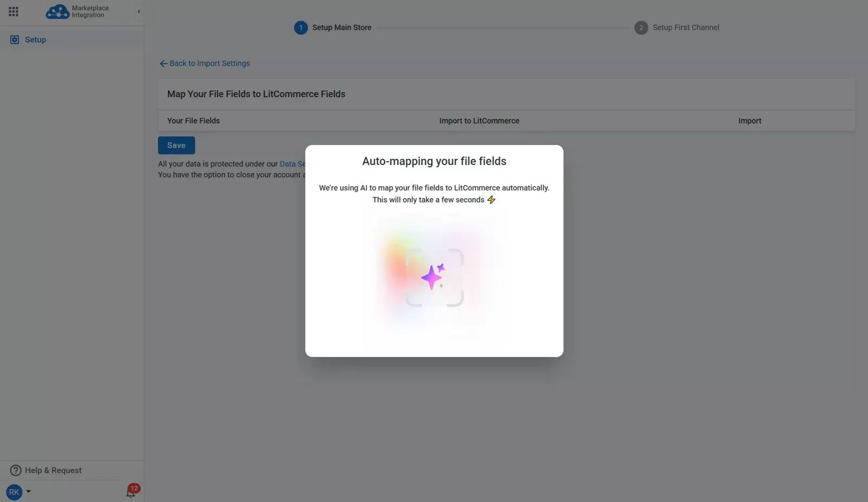Follow the Data Security policy link

[292, 164]
